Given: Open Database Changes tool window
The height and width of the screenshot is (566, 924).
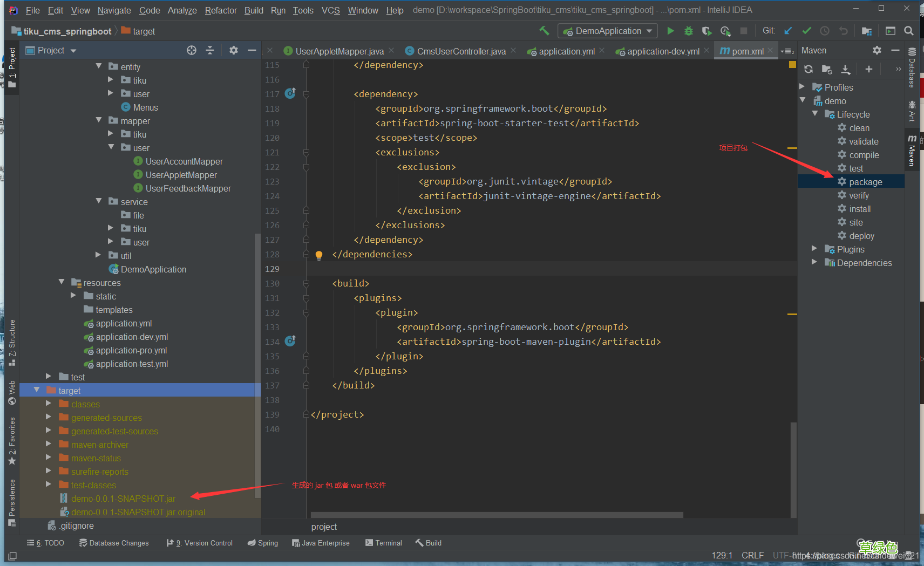Looking at the screenshot, I should [x=114, y=543].
